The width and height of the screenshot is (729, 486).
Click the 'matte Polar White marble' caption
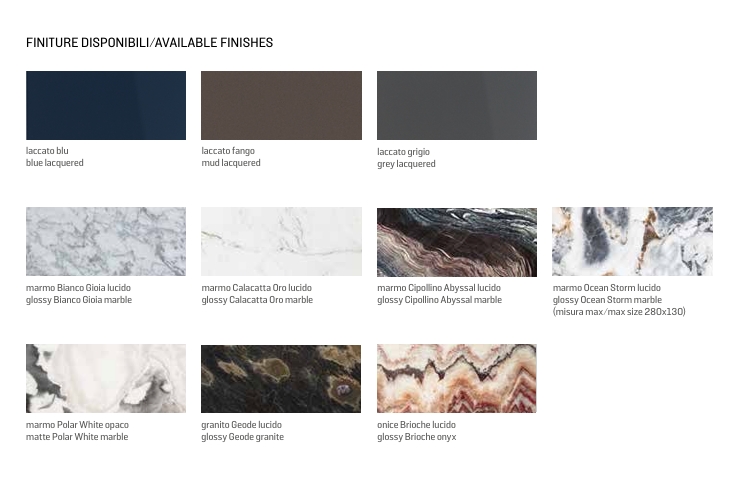77,437
